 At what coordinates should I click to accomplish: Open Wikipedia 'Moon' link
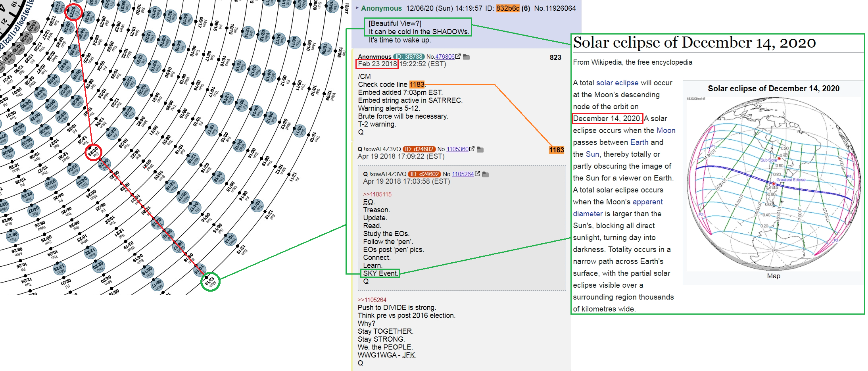(x=666, y=131)
